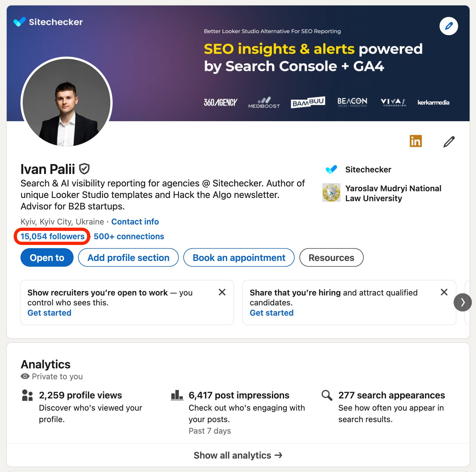Open the Resources menu button
476x472 pixels.
331,257
